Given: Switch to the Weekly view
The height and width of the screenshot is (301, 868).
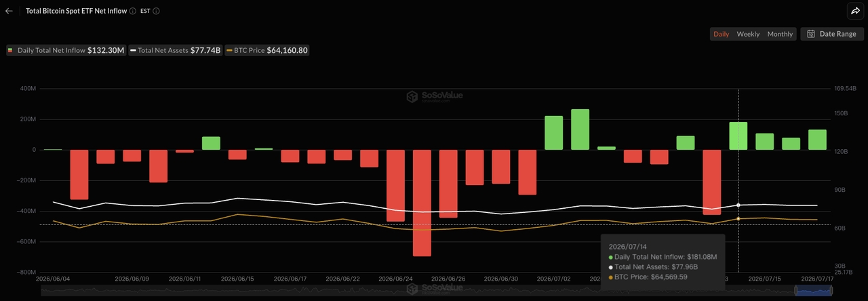Looking at the screenshot, I should (748, 34).
